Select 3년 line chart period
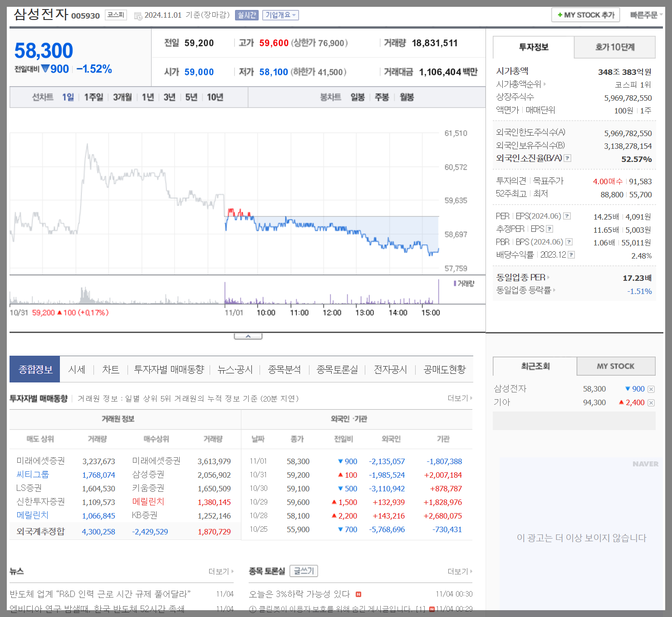Screen dimensions: 672x617 coord(169,97)
